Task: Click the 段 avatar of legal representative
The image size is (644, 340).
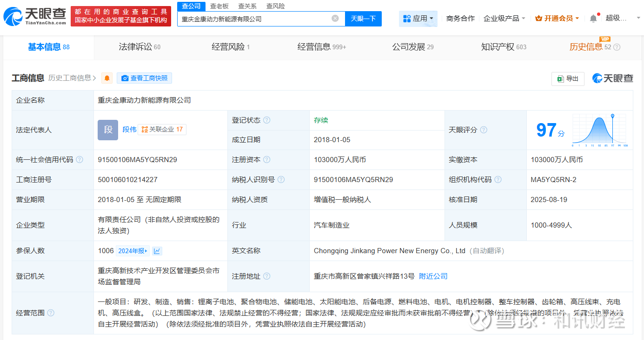Action: pos(108,130)
